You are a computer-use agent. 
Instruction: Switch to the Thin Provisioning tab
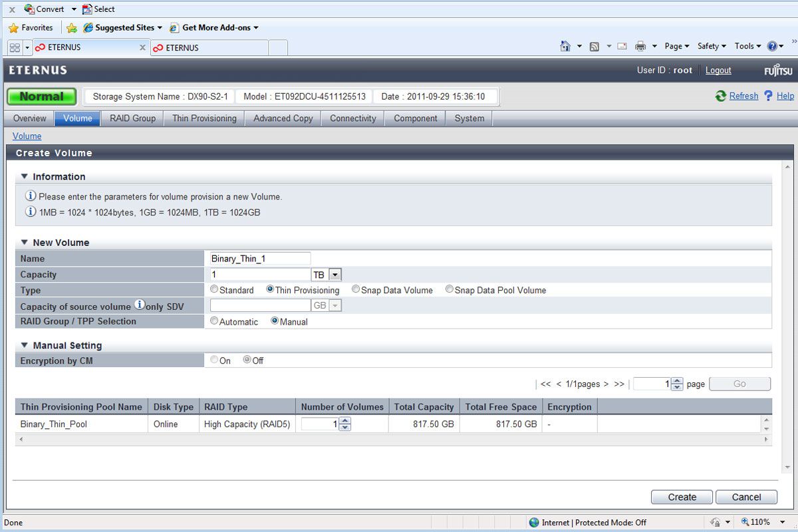204,118
